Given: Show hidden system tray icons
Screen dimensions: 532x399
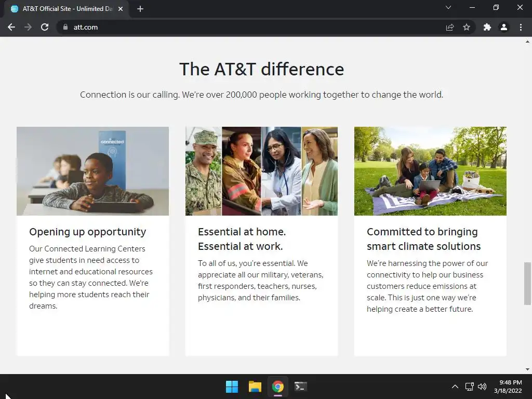Looking at the screenshot, I should [x=455, y=387].
